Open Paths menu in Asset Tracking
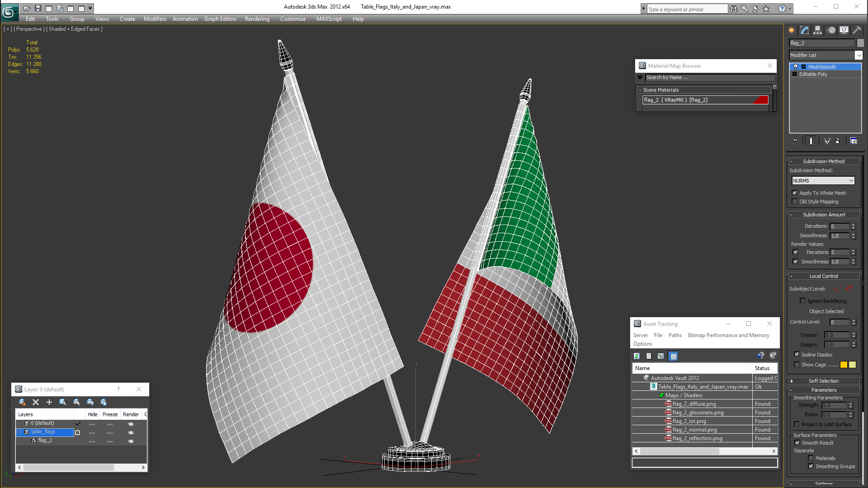The image size is (868, 488). click(x=675, y=335)
